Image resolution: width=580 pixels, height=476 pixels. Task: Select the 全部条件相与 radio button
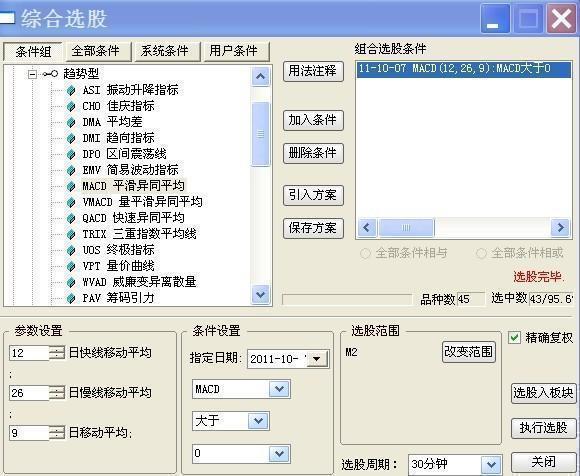365,253
